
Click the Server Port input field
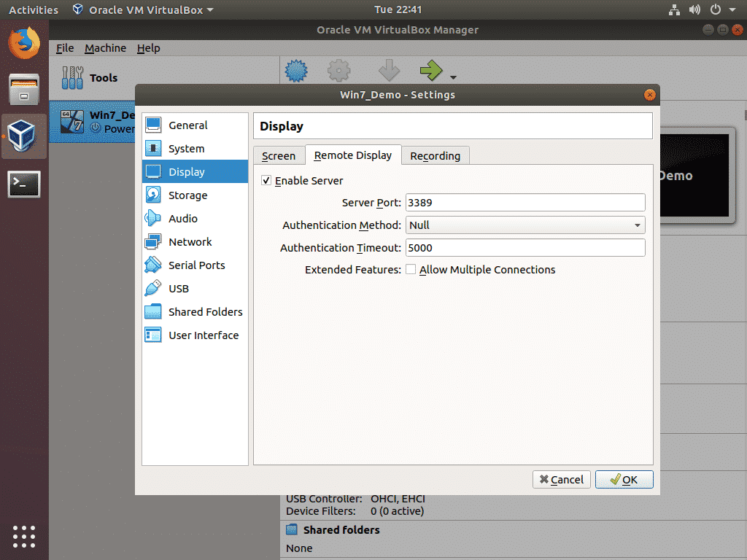tap(525, 203)
